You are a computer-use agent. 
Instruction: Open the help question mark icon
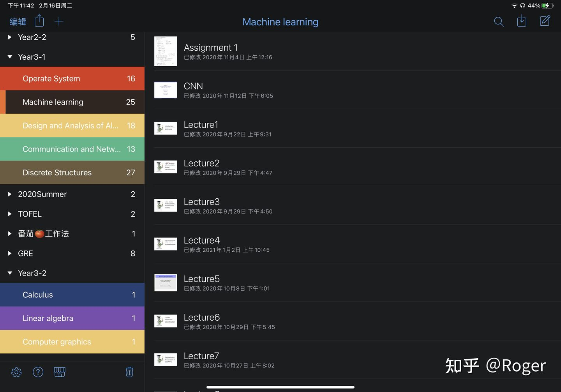click(38, 372)
